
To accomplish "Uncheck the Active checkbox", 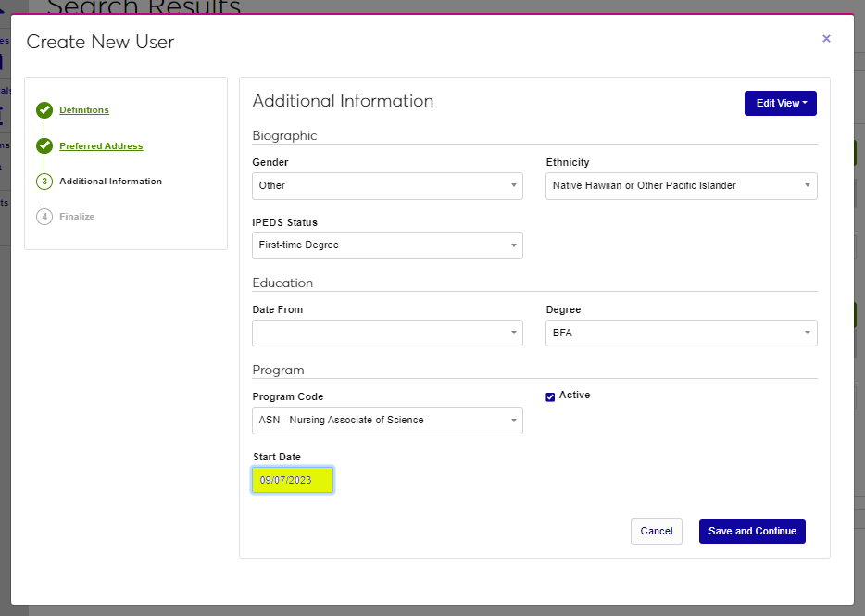I will tap(550, 396).
